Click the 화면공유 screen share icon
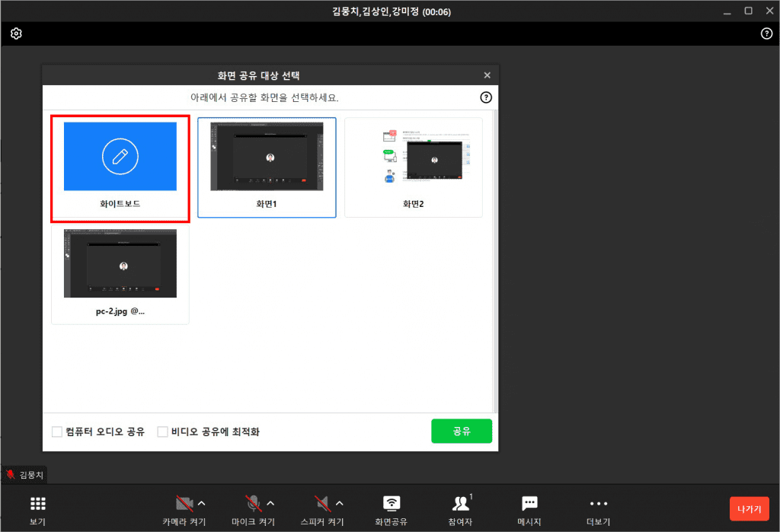Image resolution: width=780 pixels, height=532 pixels. (x=391, y=503)
